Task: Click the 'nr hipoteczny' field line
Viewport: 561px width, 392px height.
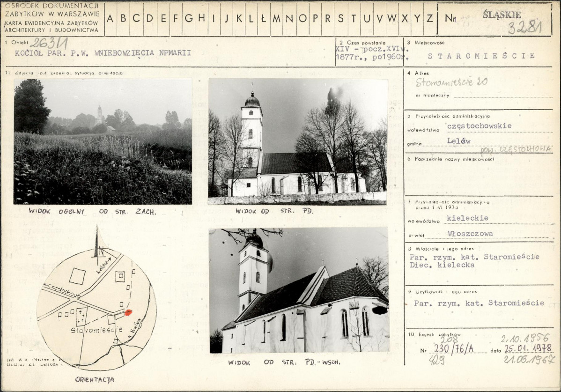Action: point(484,96)
